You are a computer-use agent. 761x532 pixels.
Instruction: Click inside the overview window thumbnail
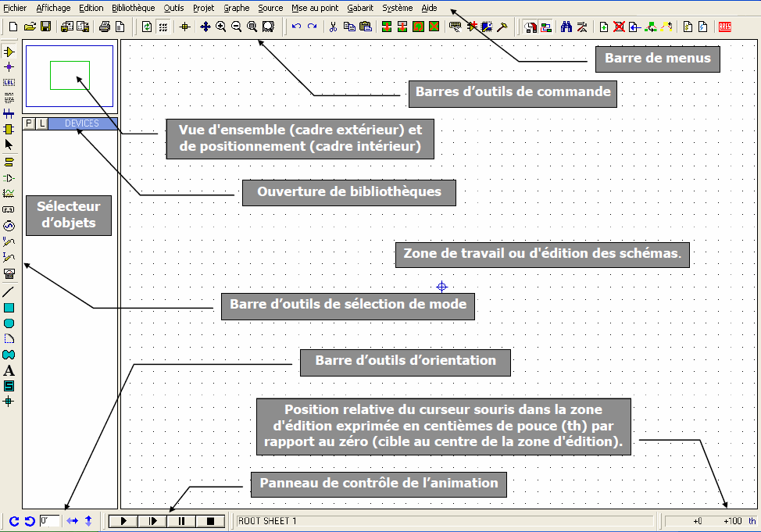70,77
